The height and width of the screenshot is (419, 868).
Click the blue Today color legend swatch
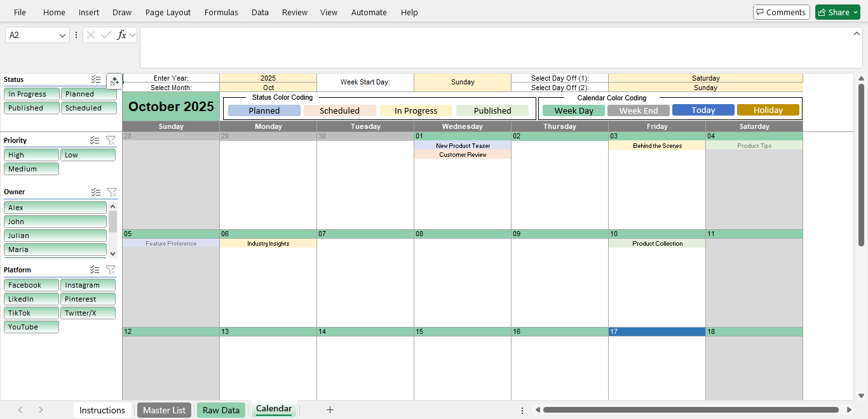click(703, 110)
